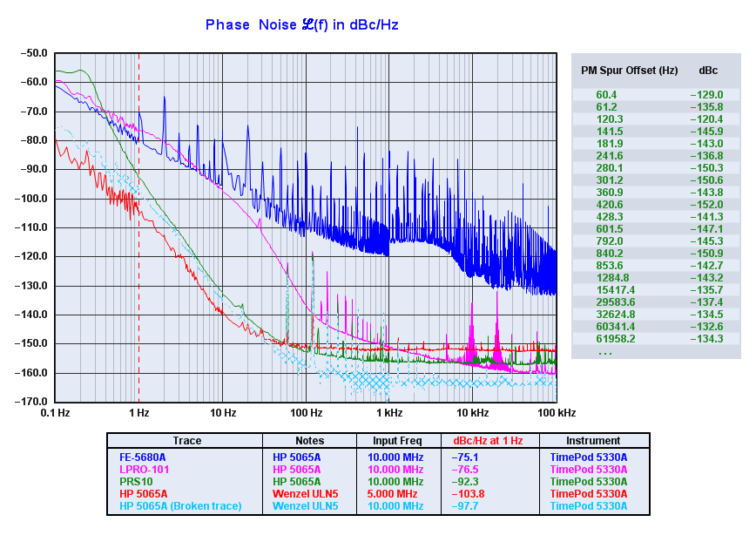This screenshot has height=542, width=756.
Task: Select the "HP 5065A (Broken trace)" entry
Action: coord(180,506)
